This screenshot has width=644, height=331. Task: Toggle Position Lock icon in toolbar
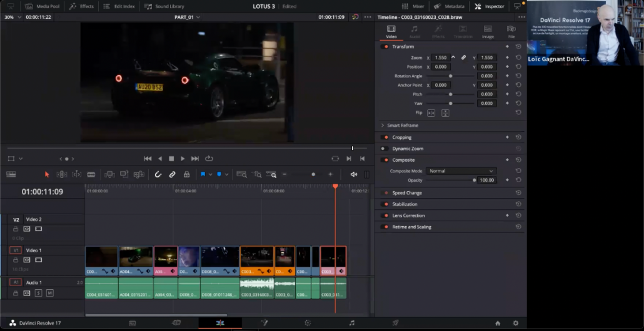pyautogui.click(x=186, y=174)
